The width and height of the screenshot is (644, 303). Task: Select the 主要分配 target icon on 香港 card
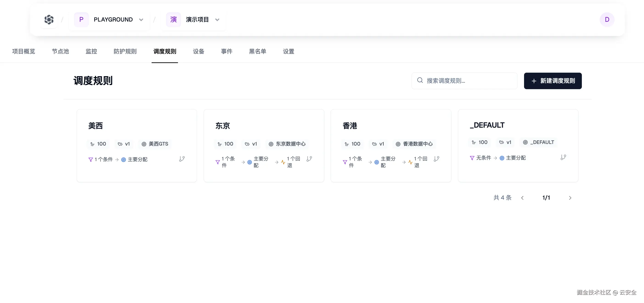tap(377, 162)
